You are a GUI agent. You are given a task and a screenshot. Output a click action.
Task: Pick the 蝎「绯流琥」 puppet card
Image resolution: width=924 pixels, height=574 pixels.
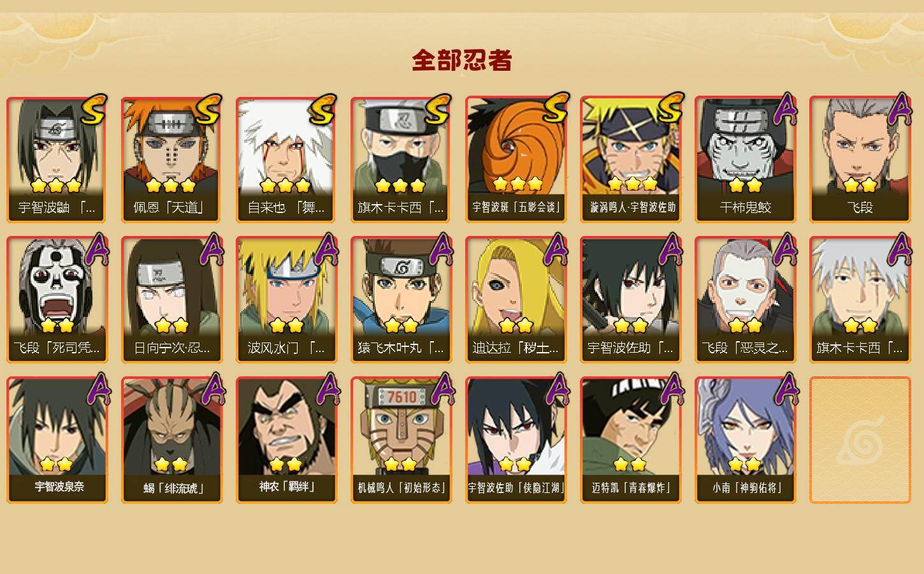pos(171,440)
